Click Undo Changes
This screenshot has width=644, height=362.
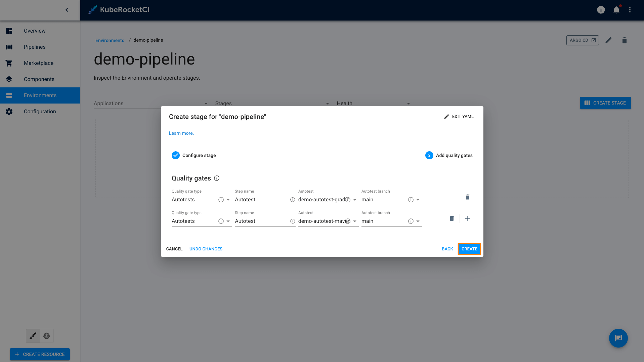coord(206,249)
